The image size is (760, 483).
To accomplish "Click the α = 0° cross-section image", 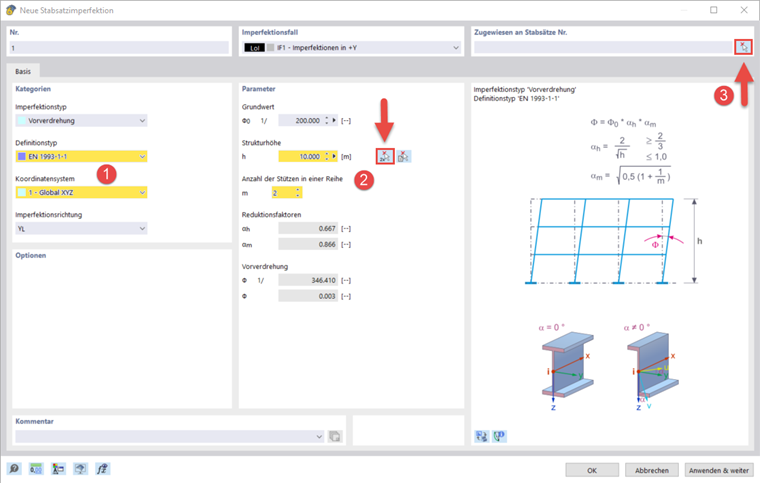I will (568, 367).
